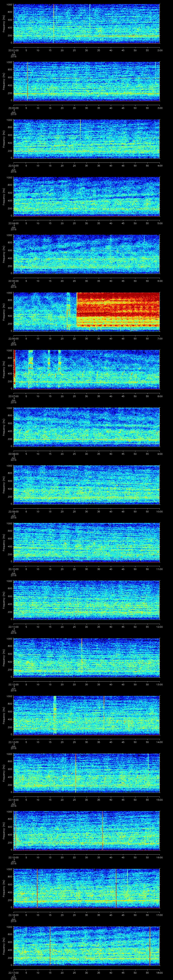Click the 22:14:00 time axis label
The image size is (173, 980).
pos(13,800)
